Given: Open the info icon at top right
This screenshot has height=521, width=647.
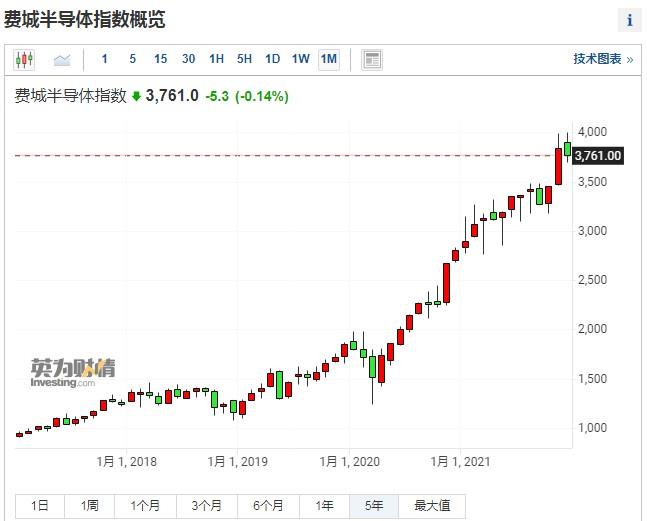Looking at the screenshot, I should tap(629, 20).
